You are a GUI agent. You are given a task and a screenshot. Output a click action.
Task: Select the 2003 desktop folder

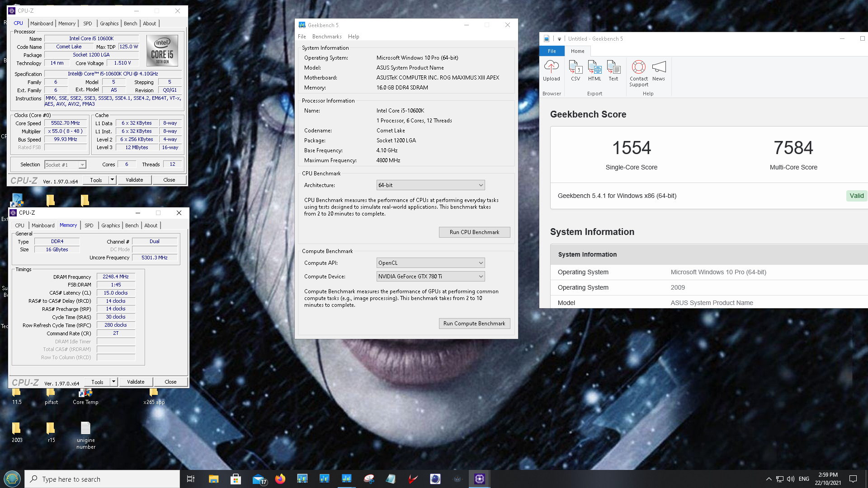pos(17,432)
